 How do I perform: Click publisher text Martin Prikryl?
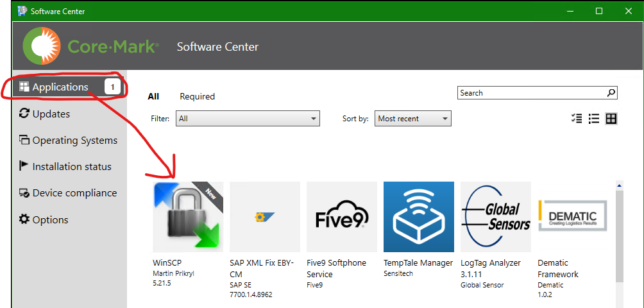(x=173, y=274)
